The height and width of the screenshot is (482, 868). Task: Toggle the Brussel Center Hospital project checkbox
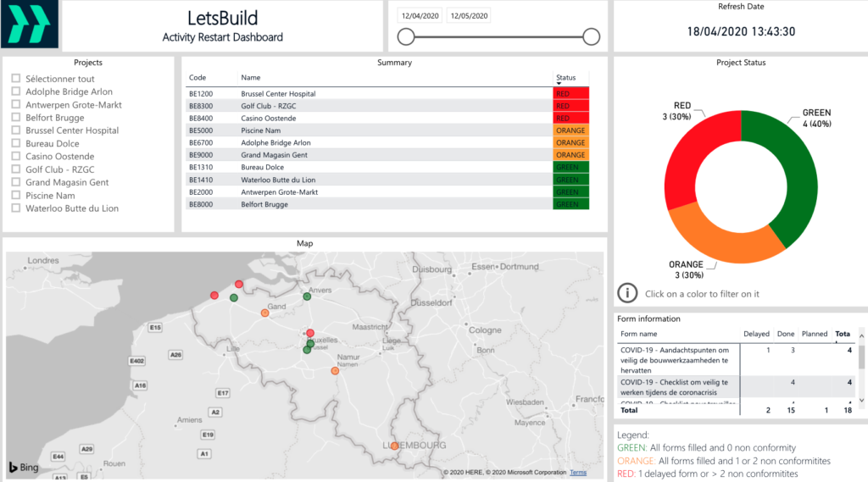(x=16, y=130)
